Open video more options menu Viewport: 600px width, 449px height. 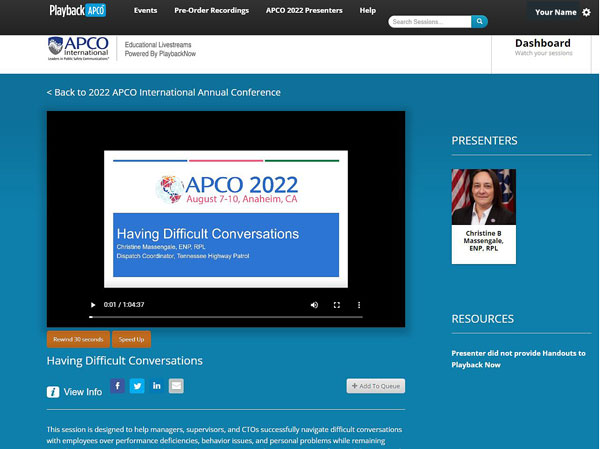tap(359, 305)
